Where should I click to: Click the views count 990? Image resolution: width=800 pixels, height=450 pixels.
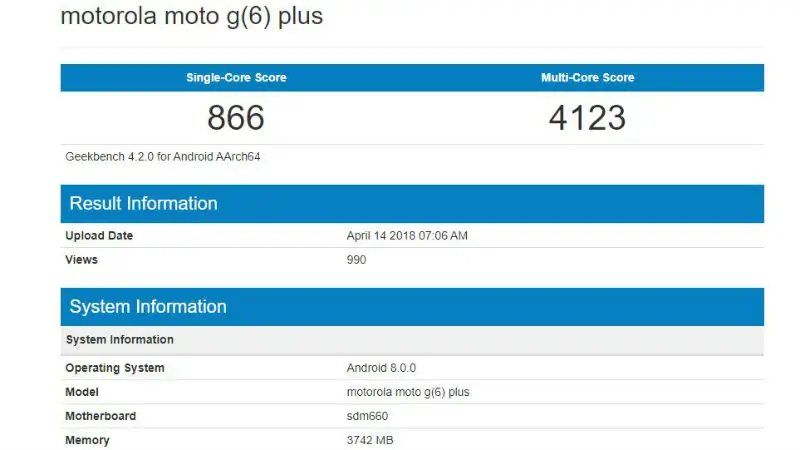(x=356, y=260)
